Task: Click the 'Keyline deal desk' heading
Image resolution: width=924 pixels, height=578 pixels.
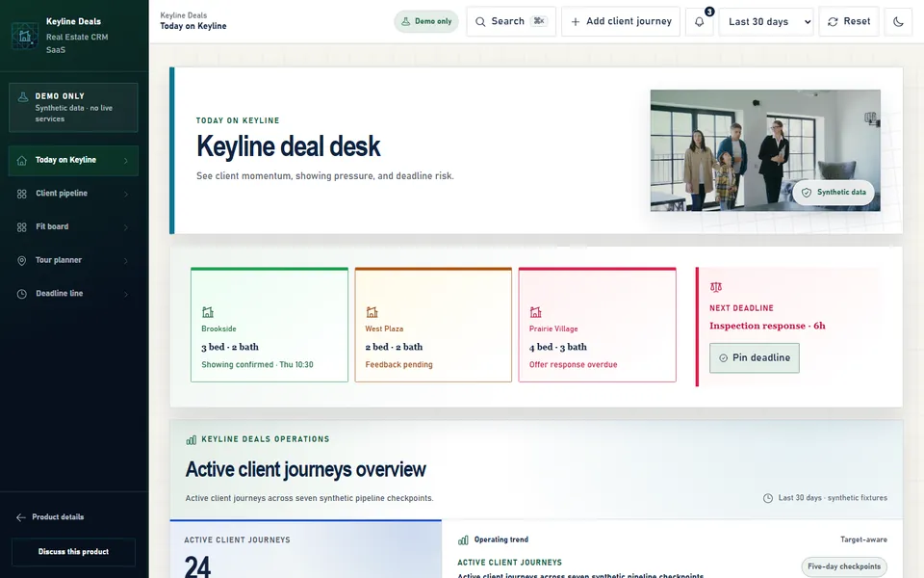Action: [288, 146]
